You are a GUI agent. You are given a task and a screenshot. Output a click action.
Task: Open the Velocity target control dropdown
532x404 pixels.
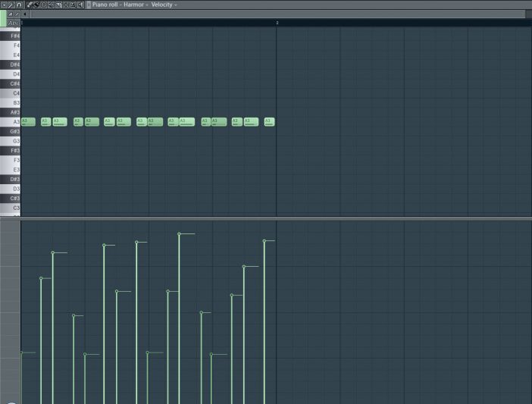point(164,5)
